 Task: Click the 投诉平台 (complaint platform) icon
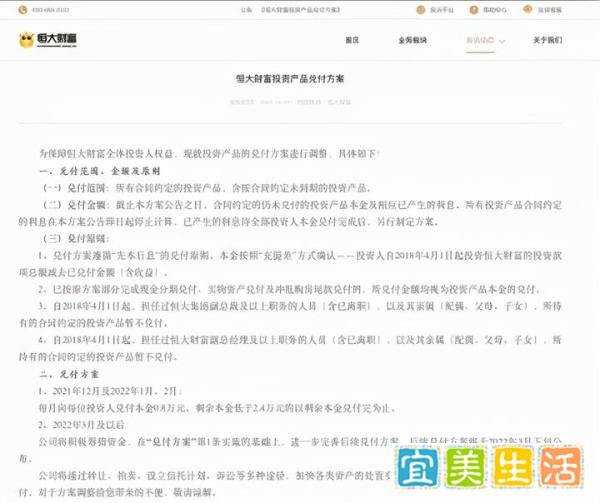pos(421,10)
